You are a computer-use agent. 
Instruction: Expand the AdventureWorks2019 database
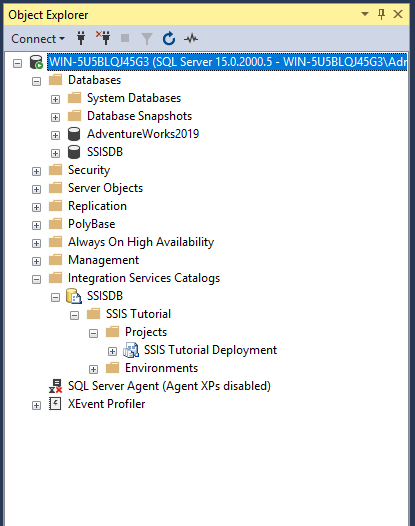coord(55,136)
